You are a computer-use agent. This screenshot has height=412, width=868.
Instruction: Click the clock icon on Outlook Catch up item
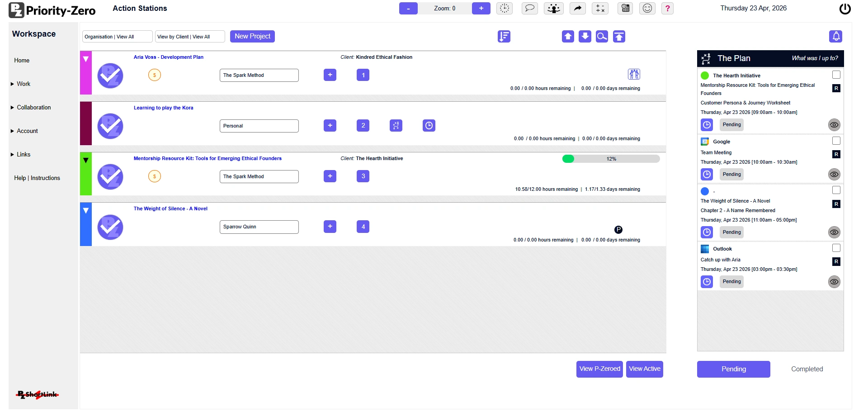[x=707, y=282]
